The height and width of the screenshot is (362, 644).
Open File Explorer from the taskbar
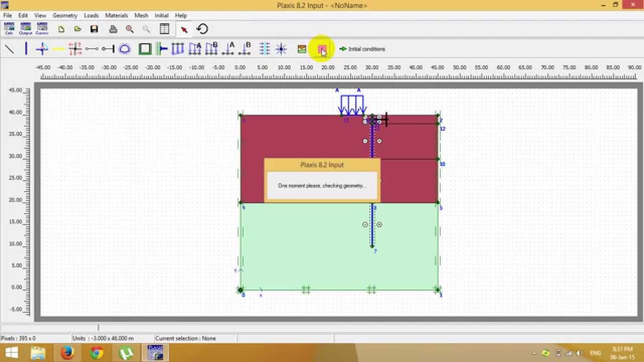pos(38,353)
